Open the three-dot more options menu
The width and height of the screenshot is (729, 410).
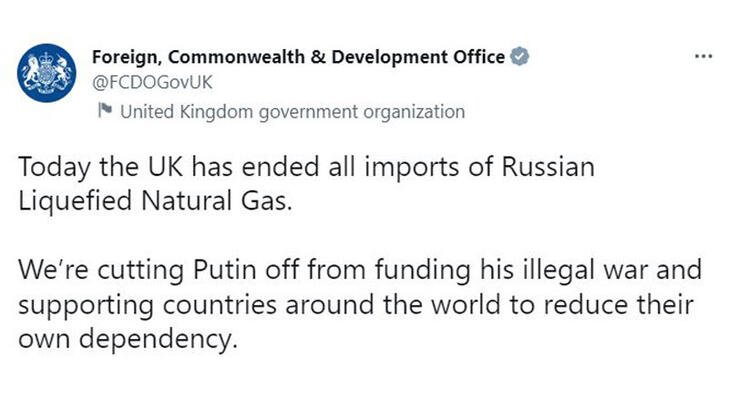(x=703, y=56)
